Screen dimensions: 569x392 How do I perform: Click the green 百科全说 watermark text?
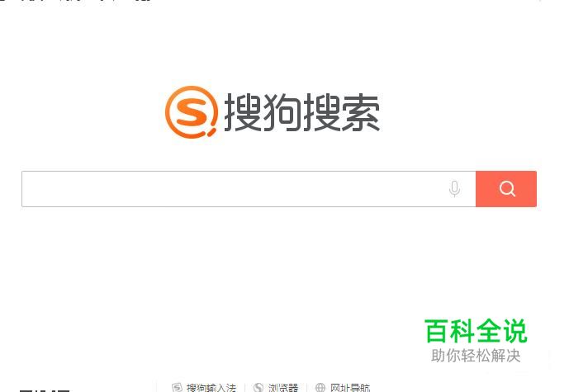click(x=476, y=331)
